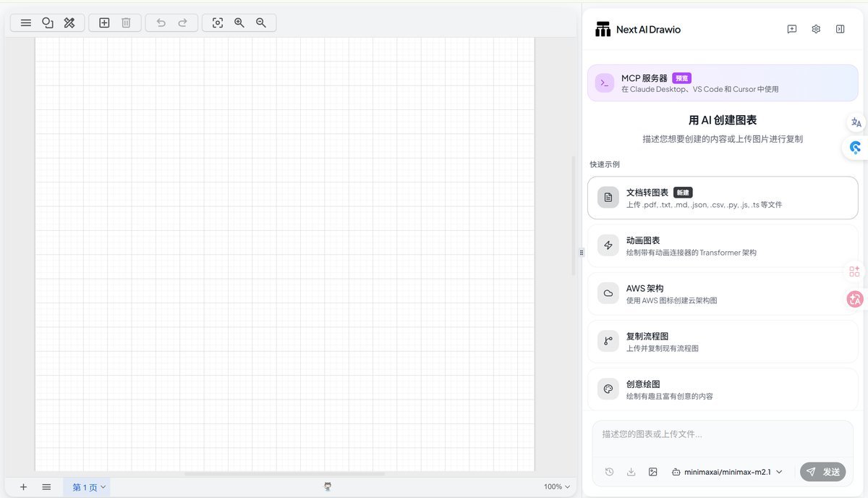This screenshot has width=868, height=498.
Task: Click the panel splitter handle
Action: point(582,252)
